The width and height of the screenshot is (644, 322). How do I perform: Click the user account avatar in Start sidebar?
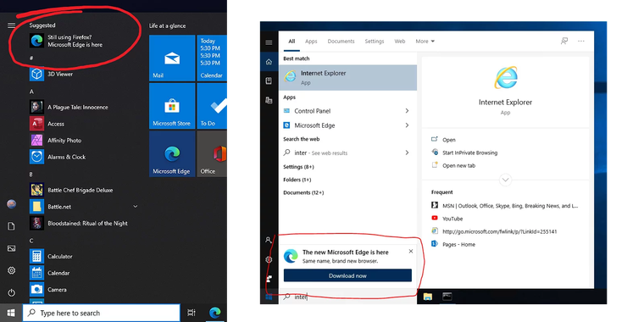point(12,204)
